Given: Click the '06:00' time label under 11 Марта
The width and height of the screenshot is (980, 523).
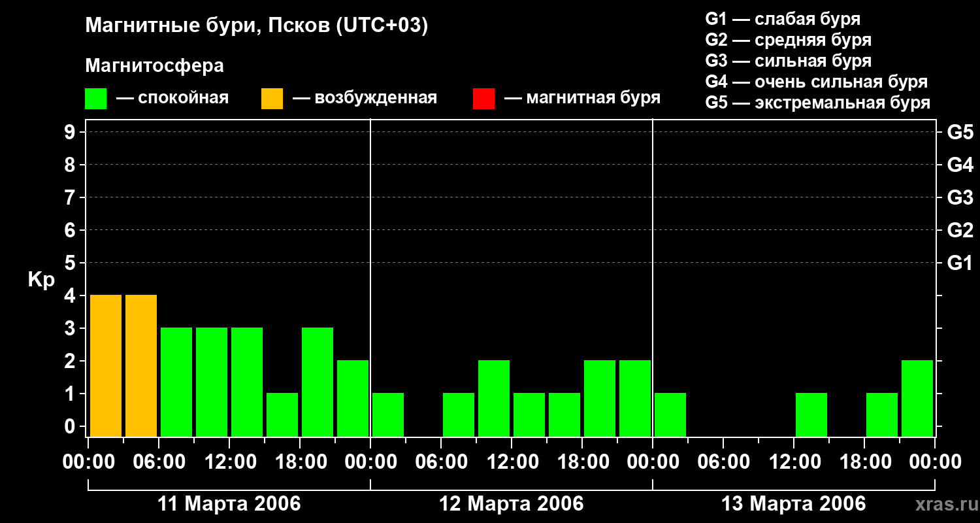Looking at the screenshot, I should coord(159,462).
